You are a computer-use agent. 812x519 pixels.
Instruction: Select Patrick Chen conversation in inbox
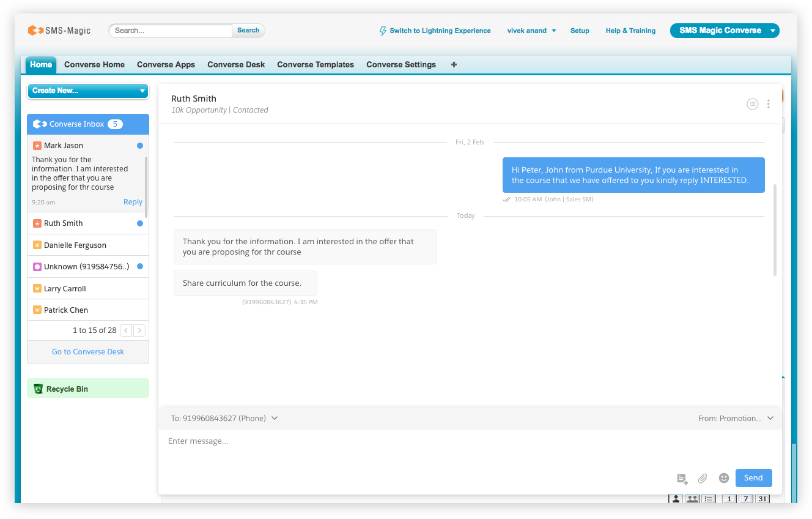point(88,310)
